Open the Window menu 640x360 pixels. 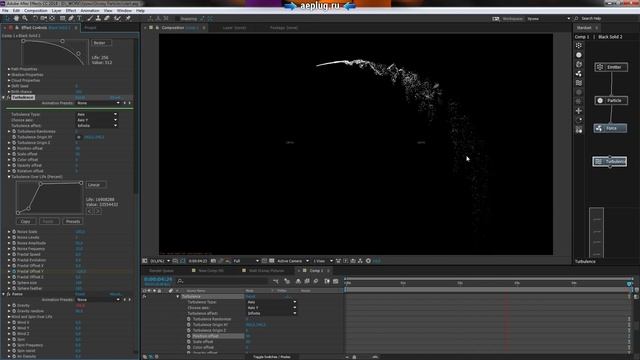click(x=124, y=11)
